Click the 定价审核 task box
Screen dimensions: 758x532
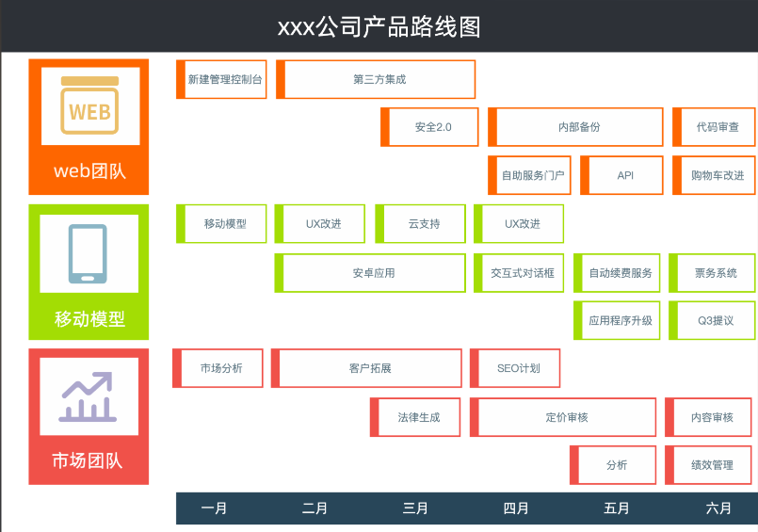click(x=563, y=417)
